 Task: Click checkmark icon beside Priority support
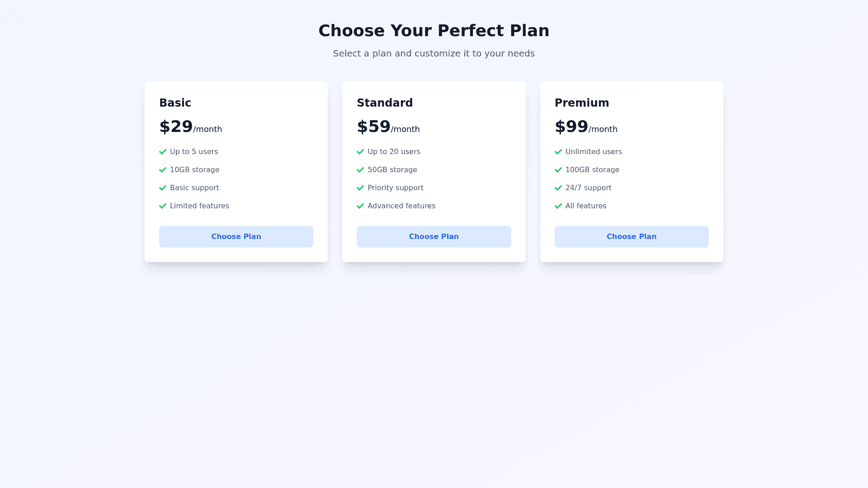pos(360,188)
